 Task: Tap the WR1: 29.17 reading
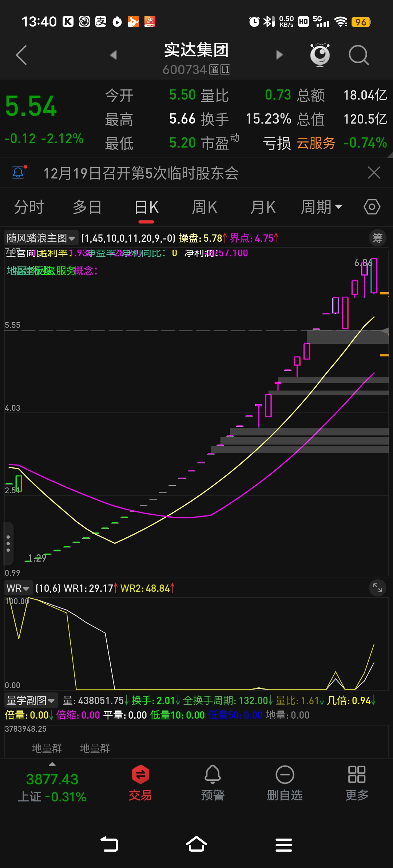[x=90, y=588]
